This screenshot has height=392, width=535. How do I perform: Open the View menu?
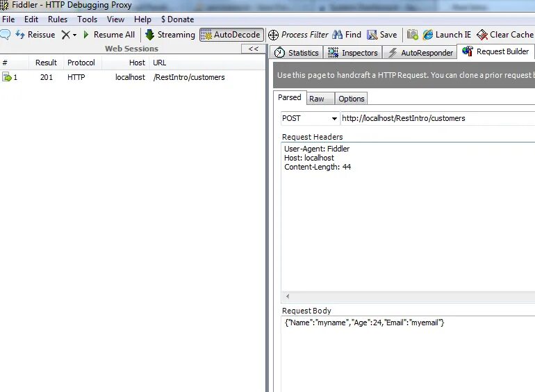click(x=115, y=19)
